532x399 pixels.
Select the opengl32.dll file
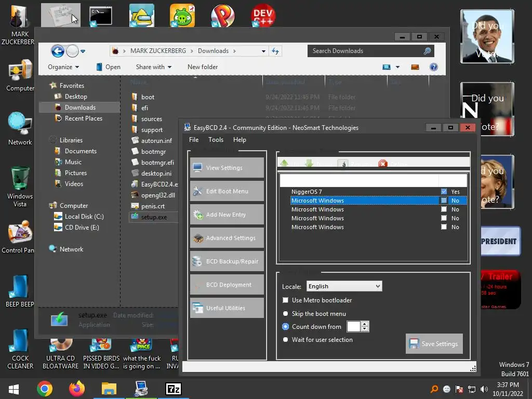153,195
